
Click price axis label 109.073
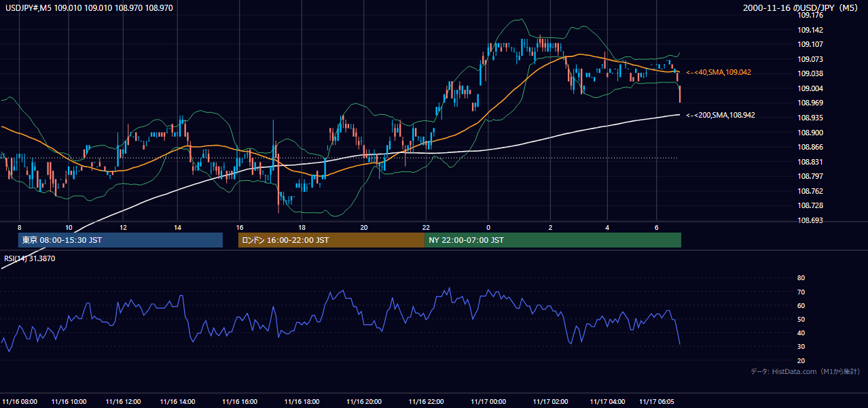point(810,59)
